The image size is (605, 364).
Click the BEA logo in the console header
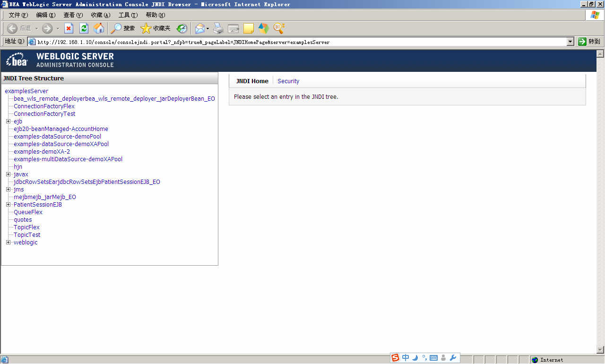pyautogui.click(x=17, y=60)
